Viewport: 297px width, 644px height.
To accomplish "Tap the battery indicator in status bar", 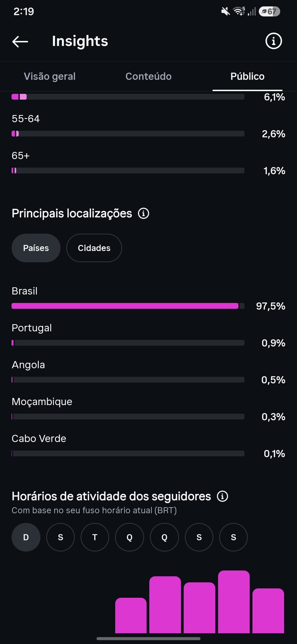I will click(x=269, y=12).
